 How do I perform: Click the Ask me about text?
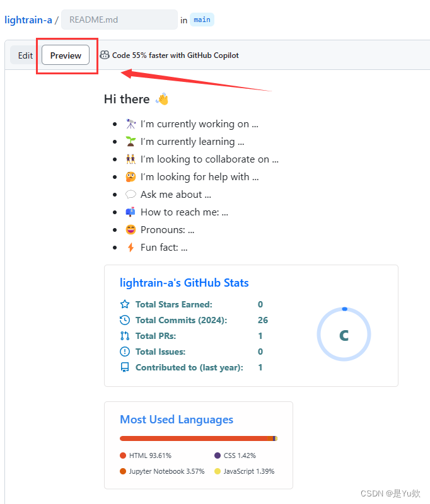(176, 195)
